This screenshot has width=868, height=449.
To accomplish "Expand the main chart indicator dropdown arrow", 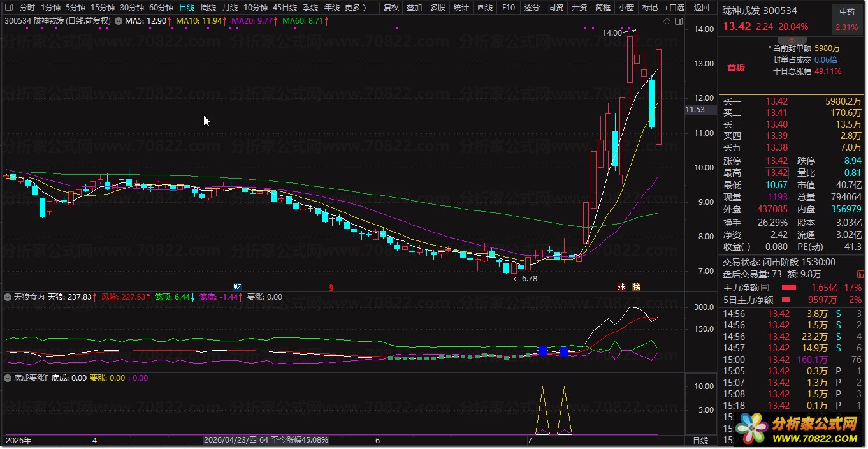I will pyautogui.click(x=118, y=20).
